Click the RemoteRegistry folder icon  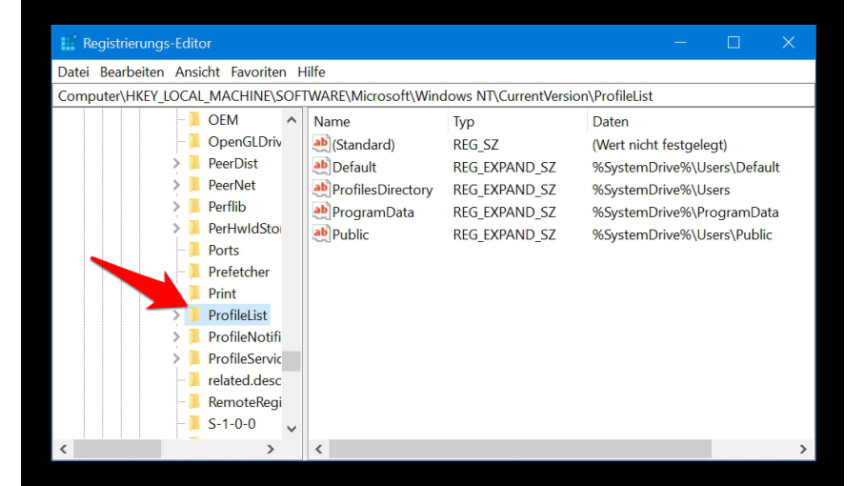tap(195, 402)
